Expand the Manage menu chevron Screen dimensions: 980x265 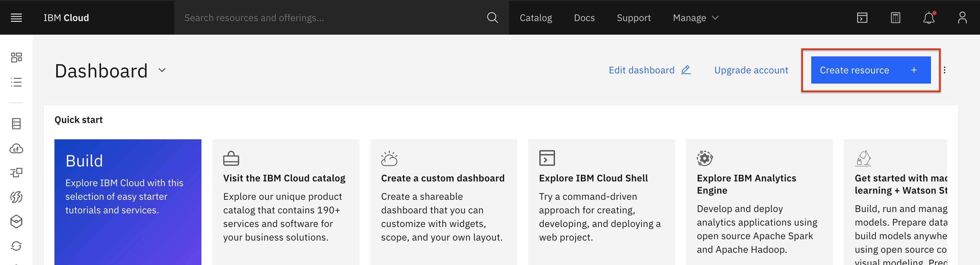715,18
